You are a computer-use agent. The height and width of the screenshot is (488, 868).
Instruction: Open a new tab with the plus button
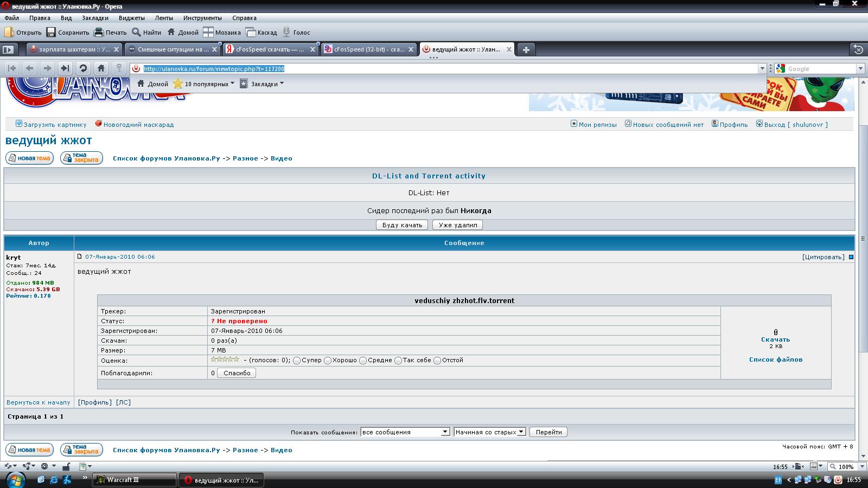(526, 49)
